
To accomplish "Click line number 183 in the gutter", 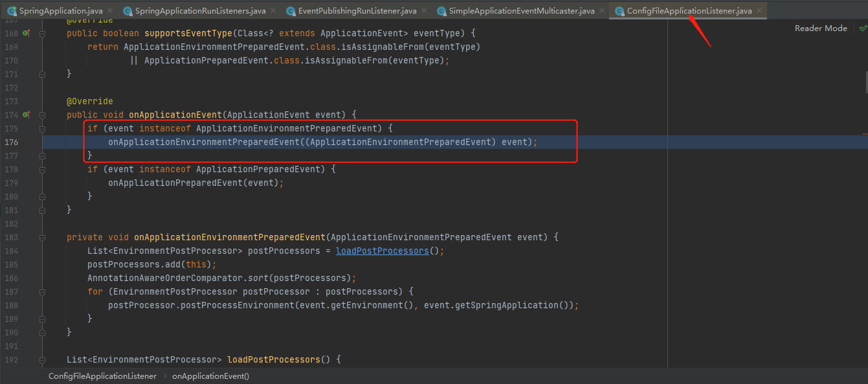I will click(x=12, y=237).
